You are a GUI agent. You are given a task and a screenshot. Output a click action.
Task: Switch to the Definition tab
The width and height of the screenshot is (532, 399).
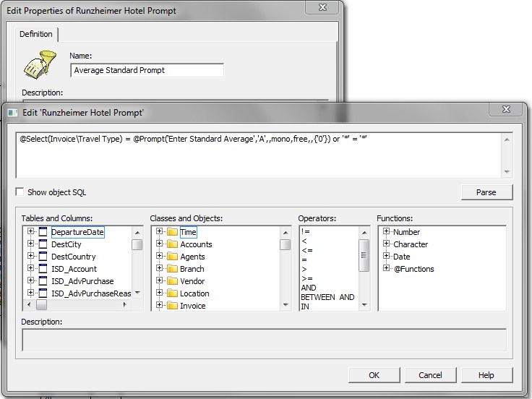coord(36,34)
